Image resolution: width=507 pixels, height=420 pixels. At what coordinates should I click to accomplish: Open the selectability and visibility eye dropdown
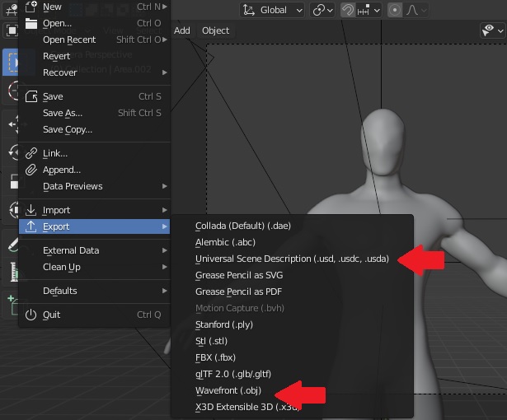[492, 30]
